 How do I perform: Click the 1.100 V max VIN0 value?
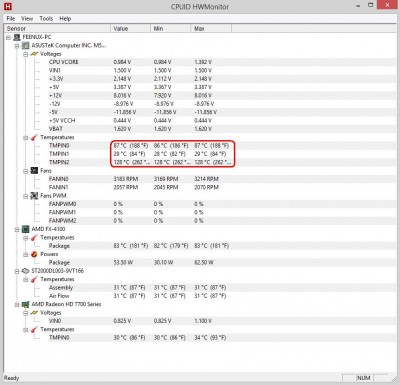click(203, 321)
